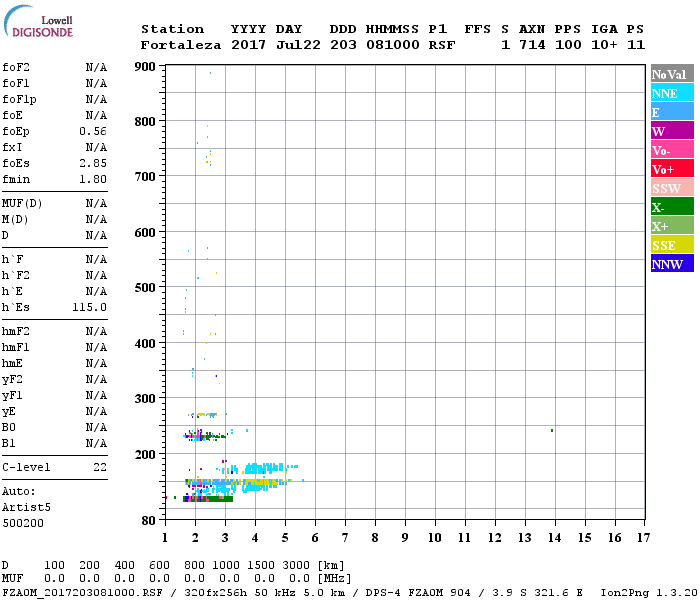Click the Vo- pink legend swatch

click(x=672, y=150)
